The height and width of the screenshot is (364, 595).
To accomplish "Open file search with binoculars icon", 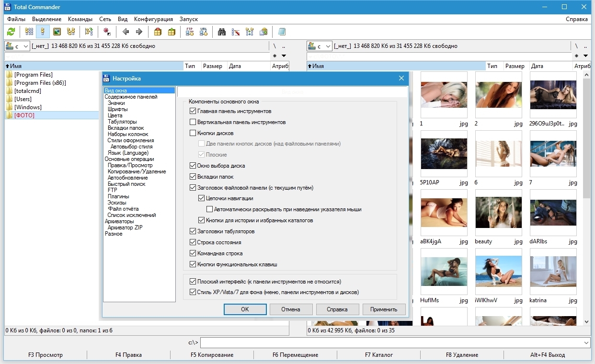I will (x=222, y=32).
